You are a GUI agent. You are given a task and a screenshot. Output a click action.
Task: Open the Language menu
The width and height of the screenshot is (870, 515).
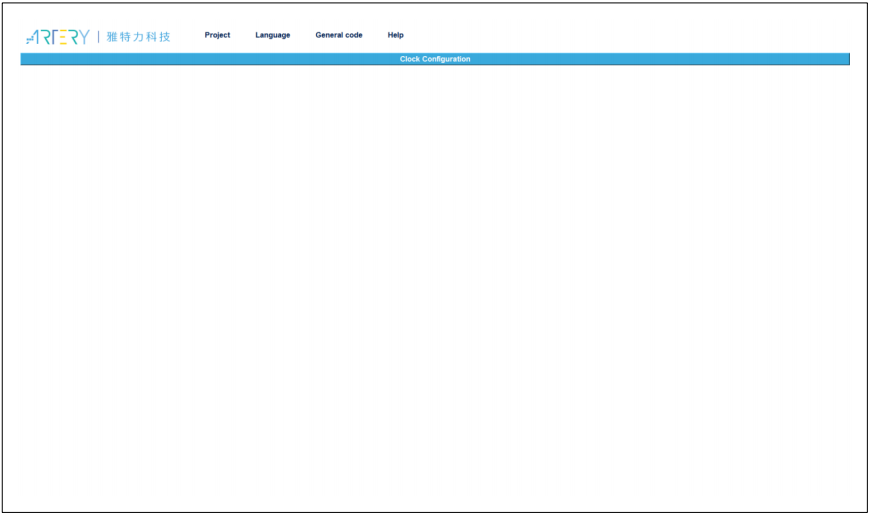coord(272,35)
